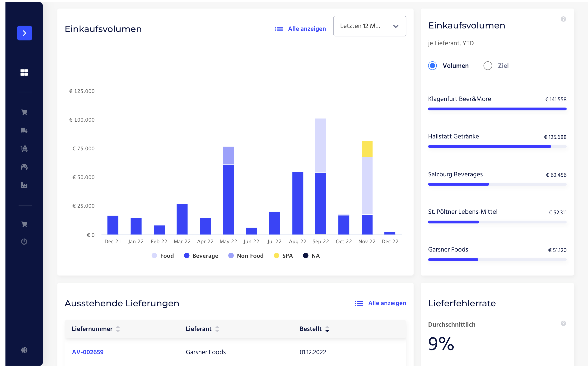Screen dimensions: 588x367
Task: Expand the sidebar with the arrow button
Action: pos(24,33)
